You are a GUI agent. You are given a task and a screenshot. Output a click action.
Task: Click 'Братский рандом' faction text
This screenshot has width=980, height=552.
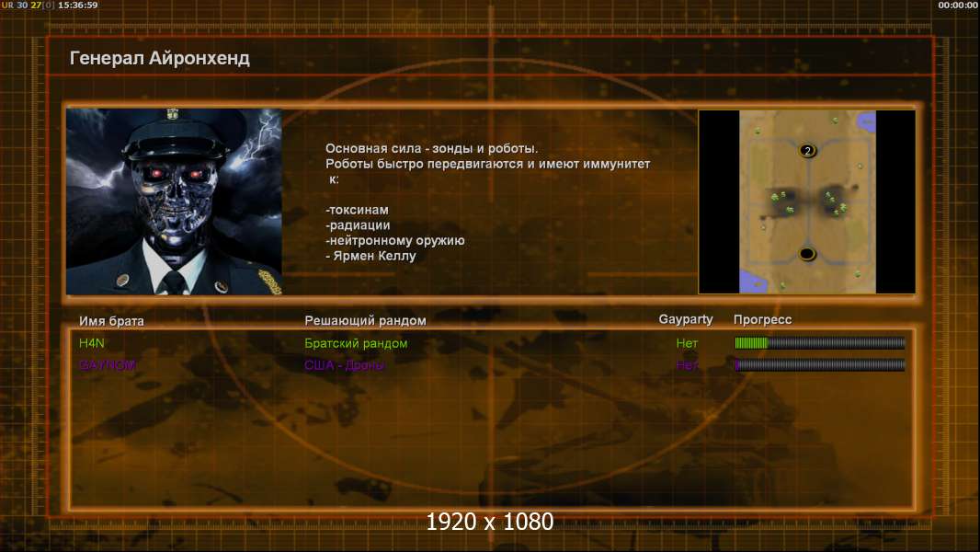tap(356, 343)
